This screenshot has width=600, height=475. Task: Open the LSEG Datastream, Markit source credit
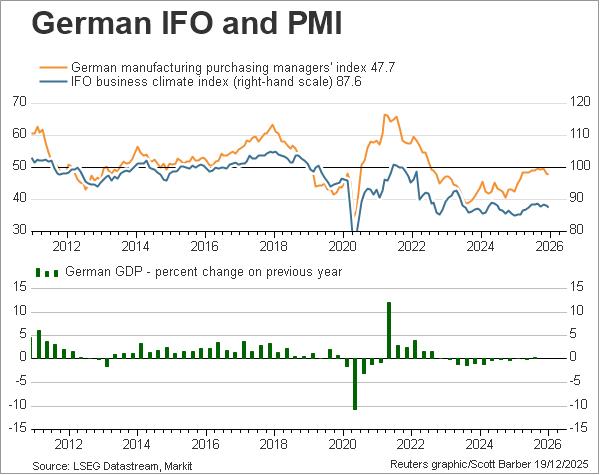coord(112,466)
